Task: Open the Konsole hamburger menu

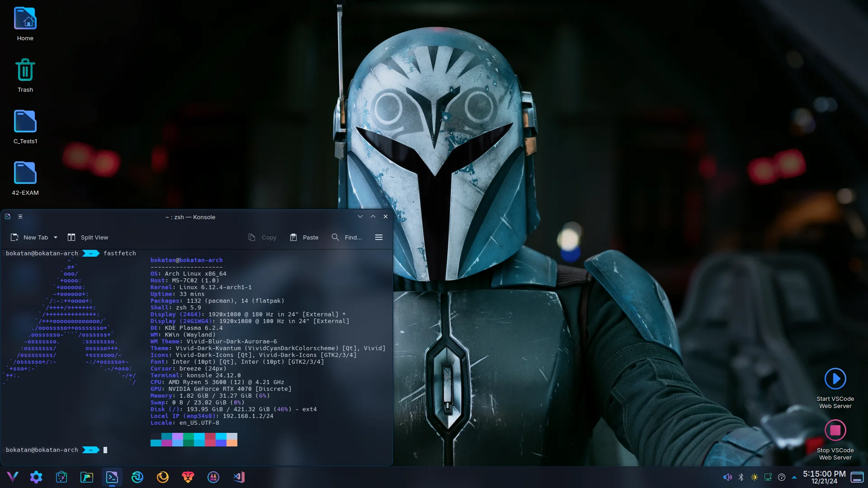Action: [x=379, y=237]
